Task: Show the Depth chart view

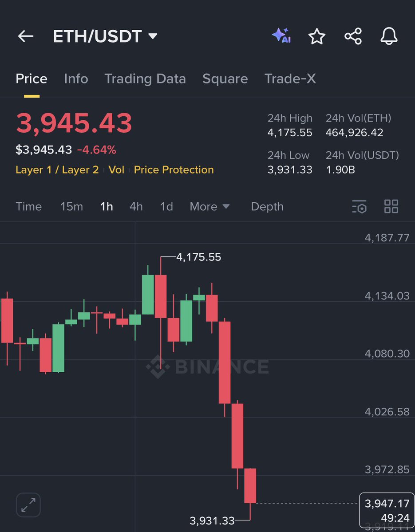Action: [x=267, y=207]
